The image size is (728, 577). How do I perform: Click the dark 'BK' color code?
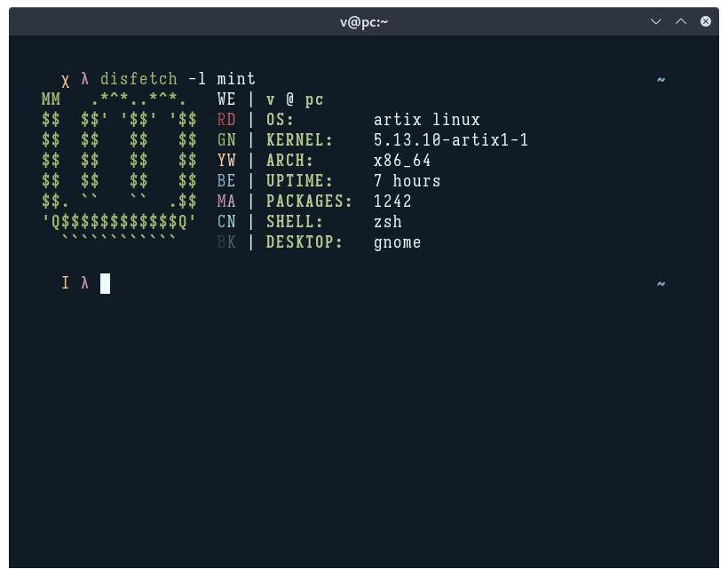(x=226, y=242)
